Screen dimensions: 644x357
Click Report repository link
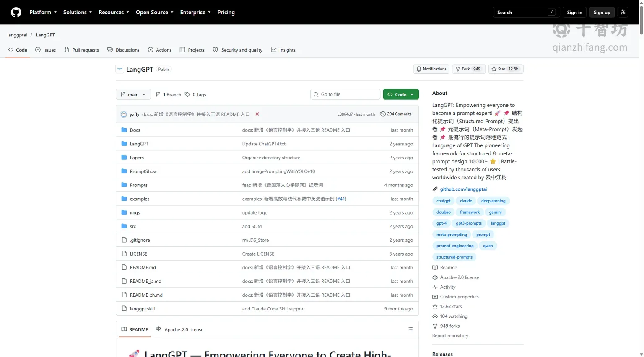[450, 336]
